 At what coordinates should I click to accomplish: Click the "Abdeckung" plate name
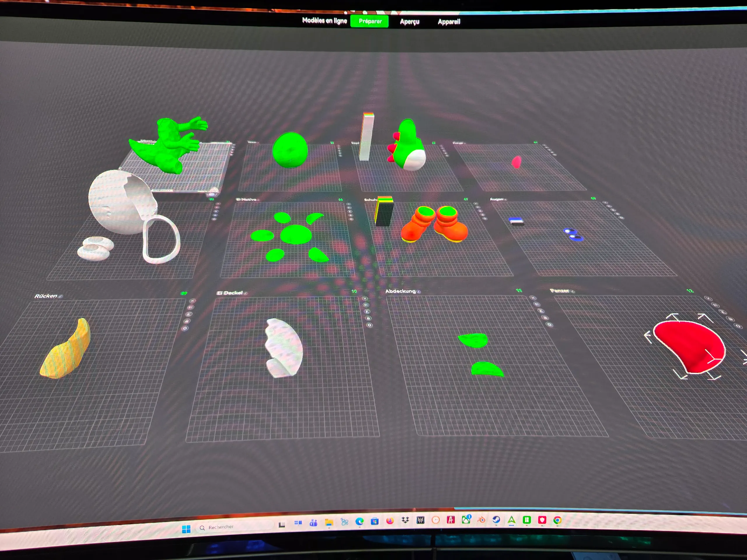pos(401,291)
